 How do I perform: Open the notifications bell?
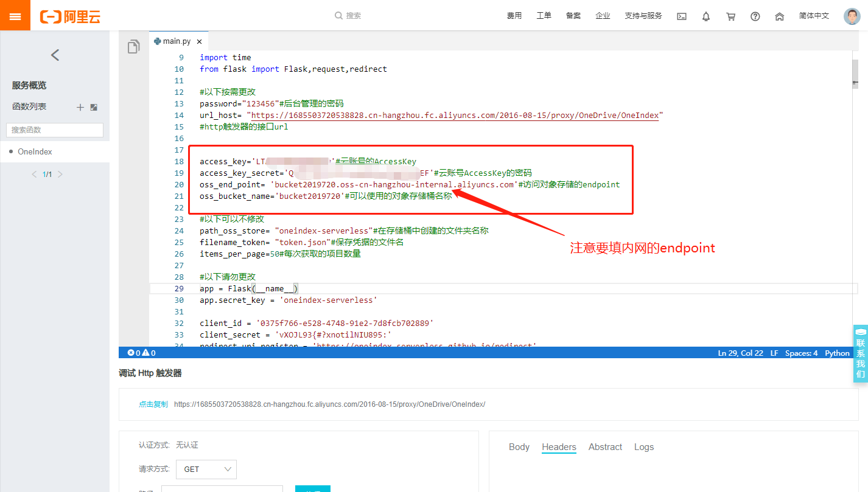coord(705,16)
